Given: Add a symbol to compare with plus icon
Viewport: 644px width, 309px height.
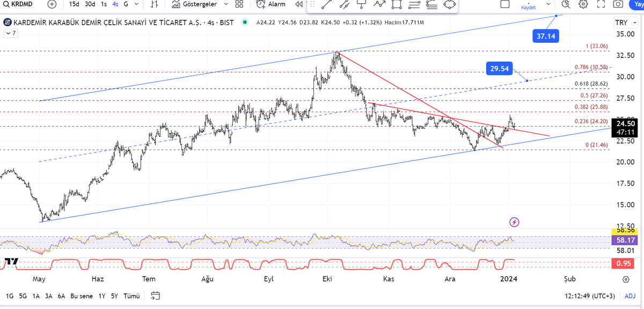Looking at the screenshot, I should (52, 4).
